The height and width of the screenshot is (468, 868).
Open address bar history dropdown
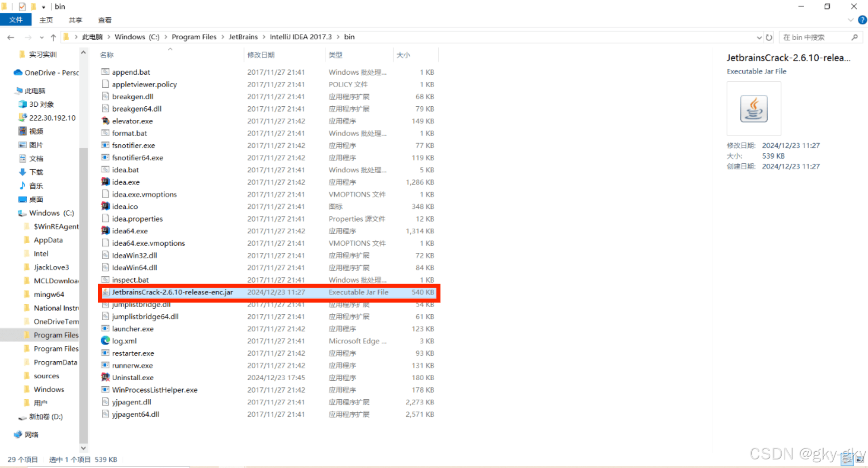coord(759,38)
